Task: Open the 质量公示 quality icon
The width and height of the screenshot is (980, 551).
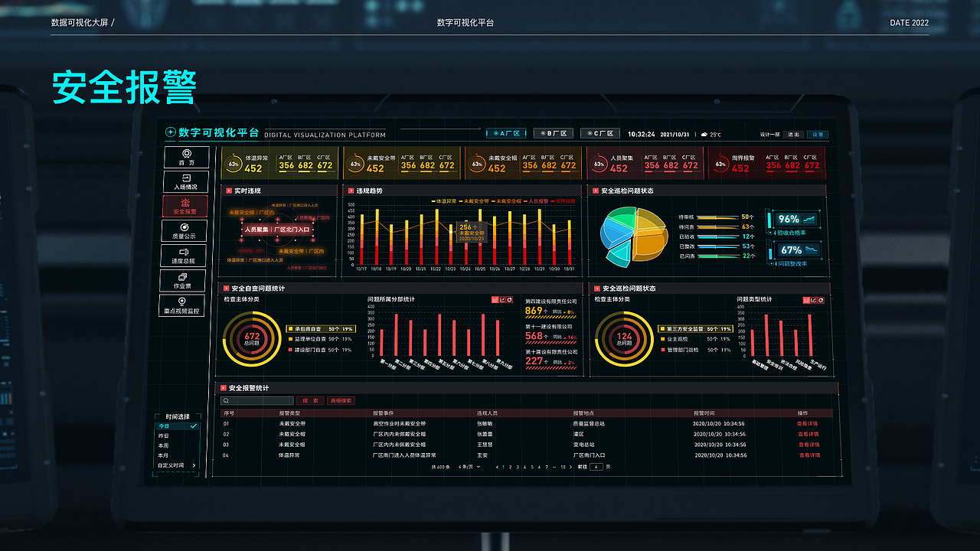Action: (185, 227)
